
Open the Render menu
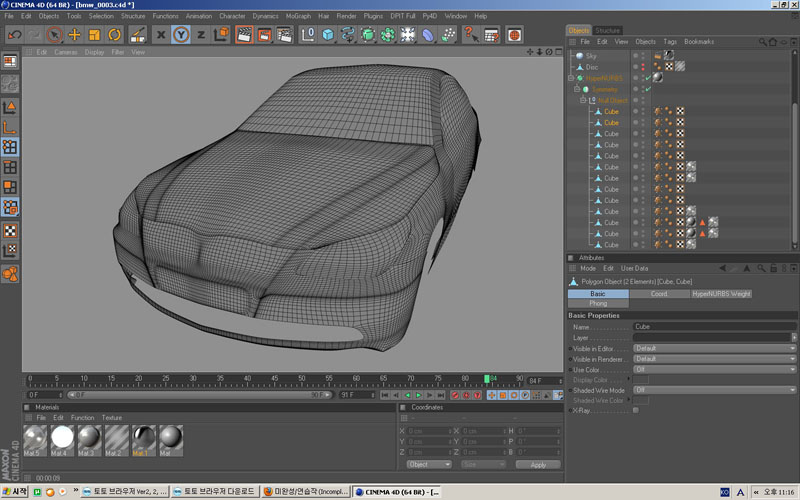click(x=346, y=16)
